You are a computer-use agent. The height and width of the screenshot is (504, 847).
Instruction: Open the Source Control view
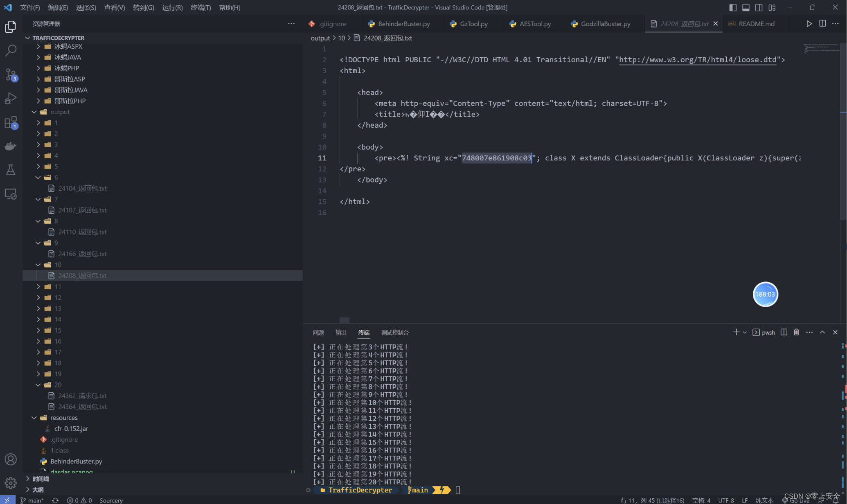point(11,74)
